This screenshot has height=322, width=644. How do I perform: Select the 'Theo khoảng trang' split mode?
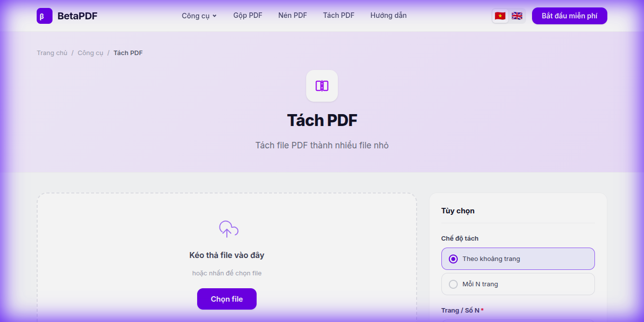(518, 258)
